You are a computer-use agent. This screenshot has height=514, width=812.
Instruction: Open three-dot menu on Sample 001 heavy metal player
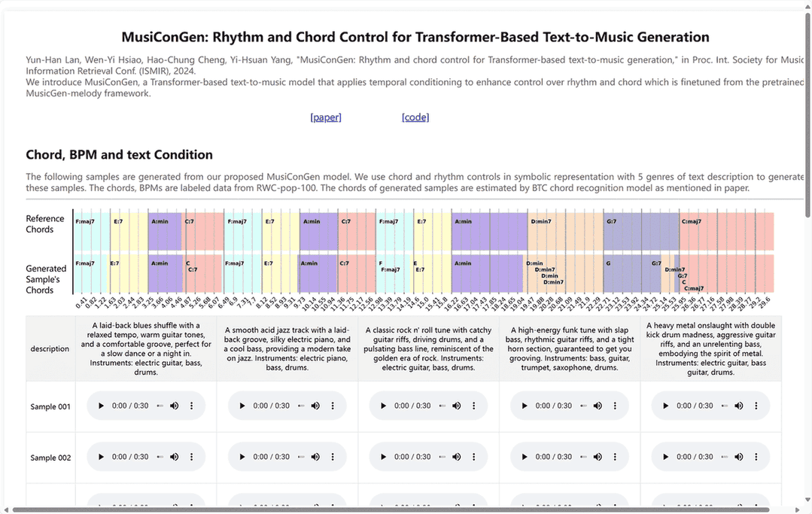[x=756, y=406]
